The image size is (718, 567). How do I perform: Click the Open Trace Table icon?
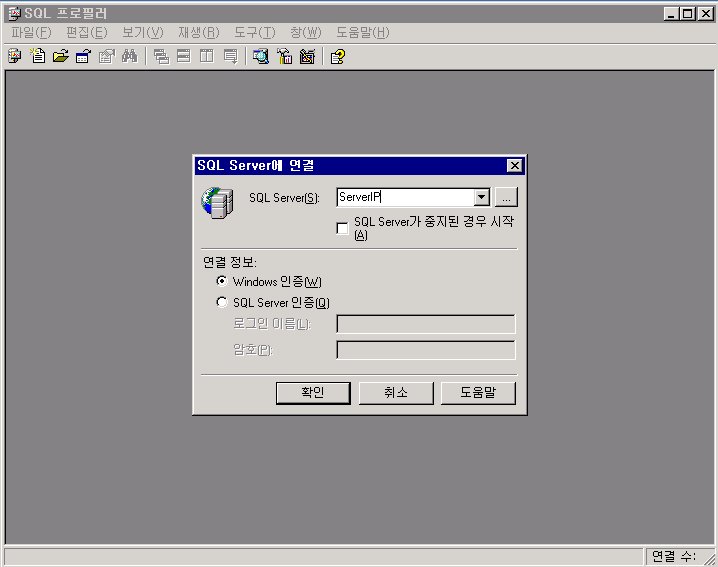point(83,56)
